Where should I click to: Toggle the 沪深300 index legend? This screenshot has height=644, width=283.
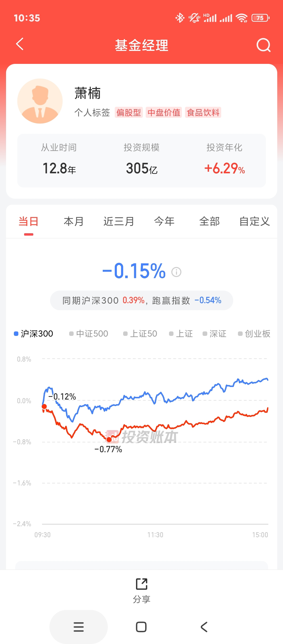34,334
